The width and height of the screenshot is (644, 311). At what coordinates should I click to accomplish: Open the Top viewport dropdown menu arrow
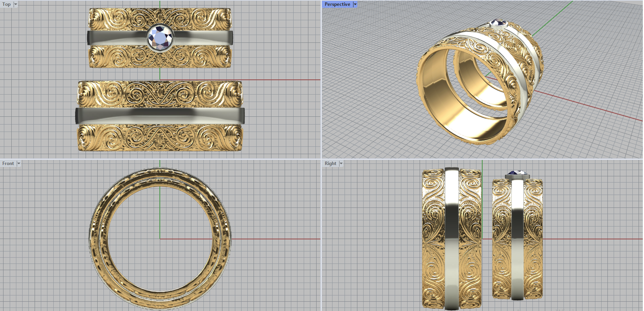pyautogui.click(x=16, y=4)
